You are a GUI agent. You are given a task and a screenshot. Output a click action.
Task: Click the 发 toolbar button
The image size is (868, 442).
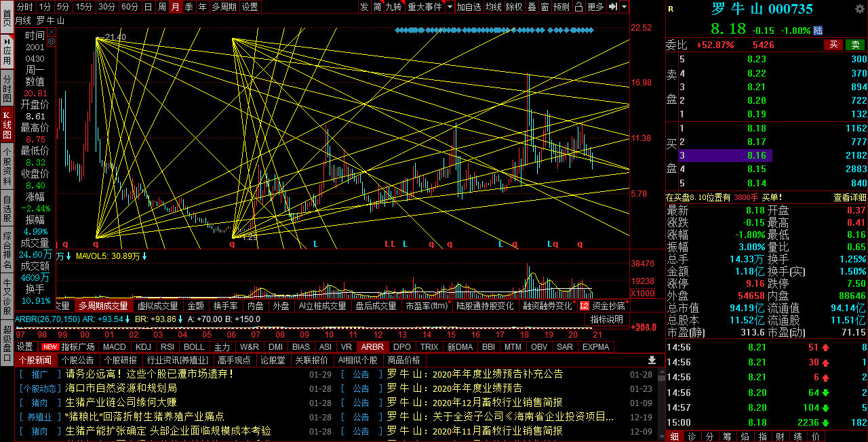click(364, 7)
